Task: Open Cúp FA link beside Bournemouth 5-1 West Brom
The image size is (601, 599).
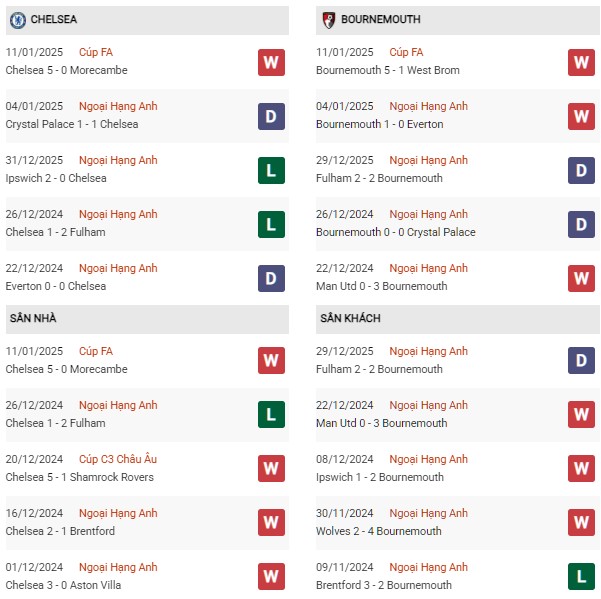Action: pyautogui.click(x=406, y=52)
